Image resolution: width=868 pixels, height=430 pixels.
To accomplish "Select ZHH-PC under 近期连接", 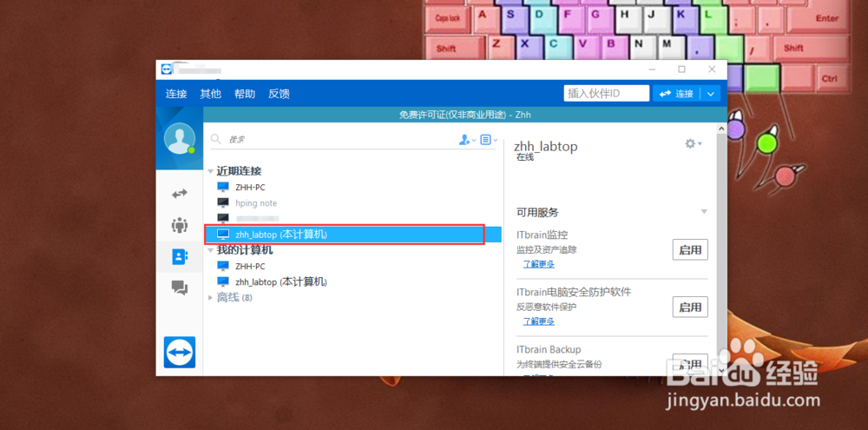I will [x=250, y=188].
